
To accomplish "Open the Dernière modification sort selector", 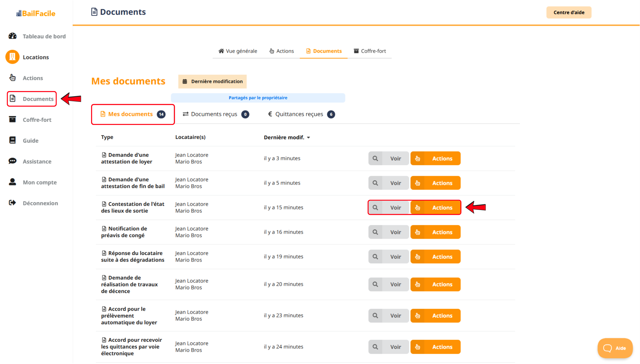I will click(x=212, y=81).
